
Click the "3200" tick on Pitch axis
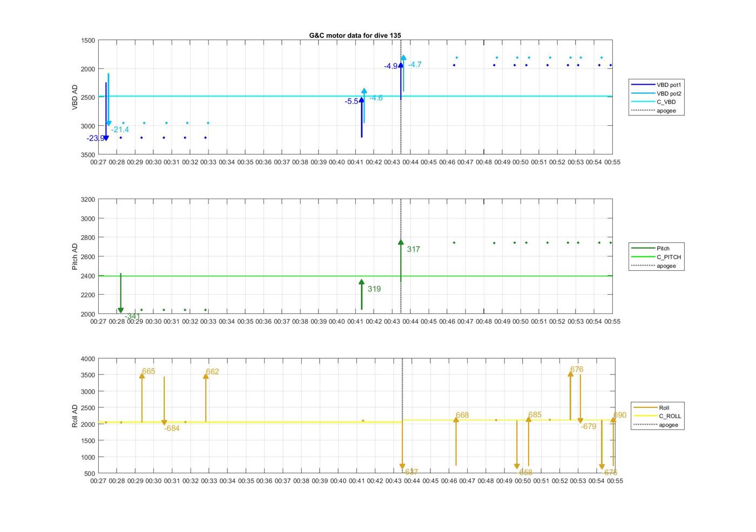[87, 200]
